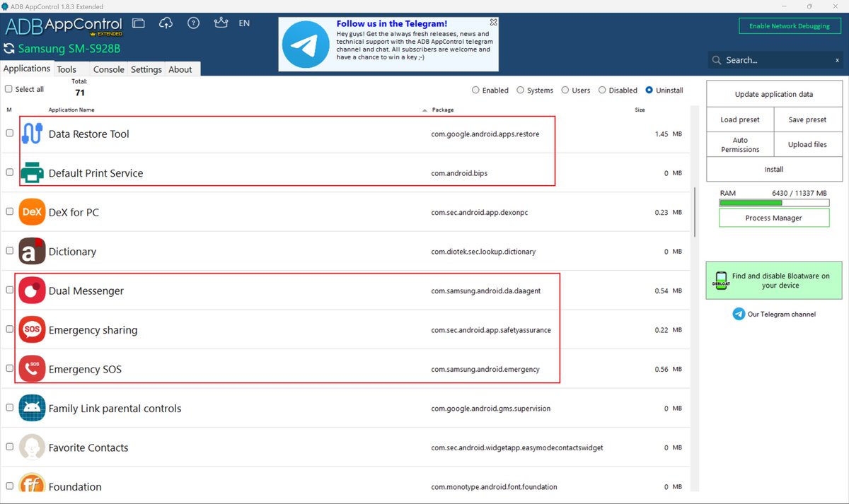
Task: Click the DeX for PC icon
Action: tap(32, 212)
